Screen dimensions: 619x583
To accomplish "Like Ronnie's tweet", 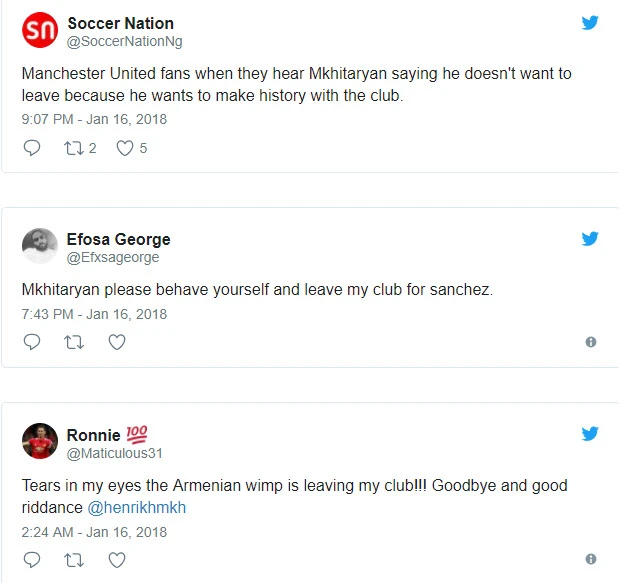I will pos(117,559).
